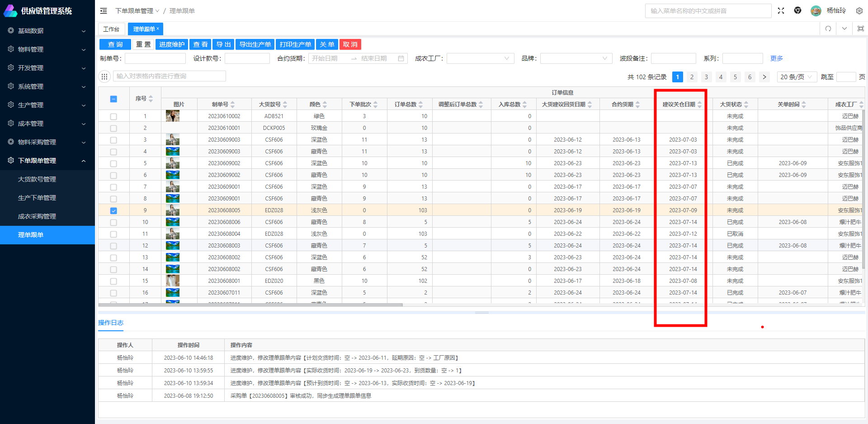Click the theme switch icon beside avatar

(x=797, y=11)
